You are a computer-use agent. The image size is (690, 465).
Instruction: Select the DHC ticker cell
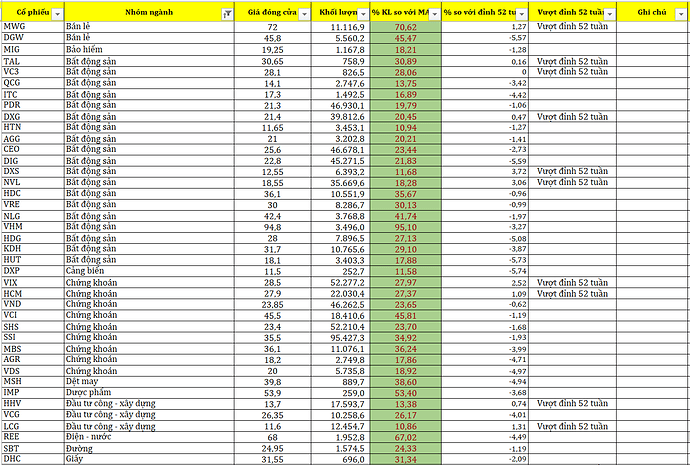(33, 459)
